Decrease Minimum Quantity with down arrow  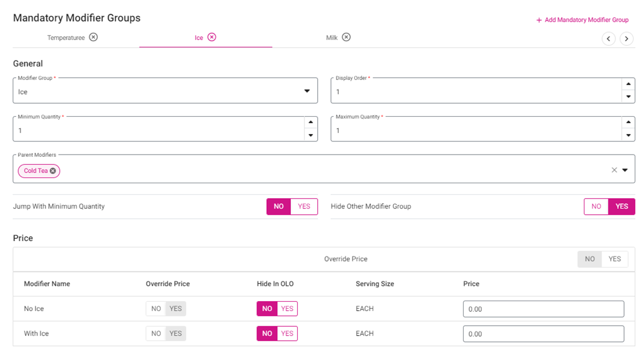(x=311, y=135)
